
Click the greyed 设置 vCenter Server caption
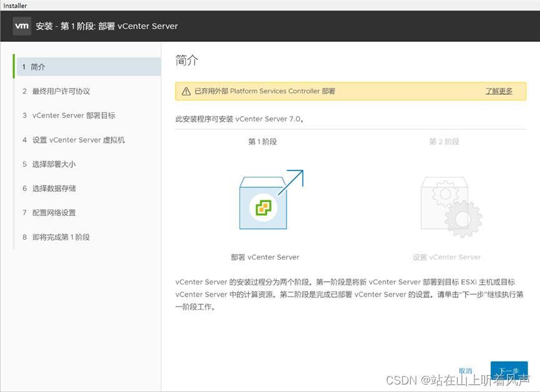pos(447,257)
